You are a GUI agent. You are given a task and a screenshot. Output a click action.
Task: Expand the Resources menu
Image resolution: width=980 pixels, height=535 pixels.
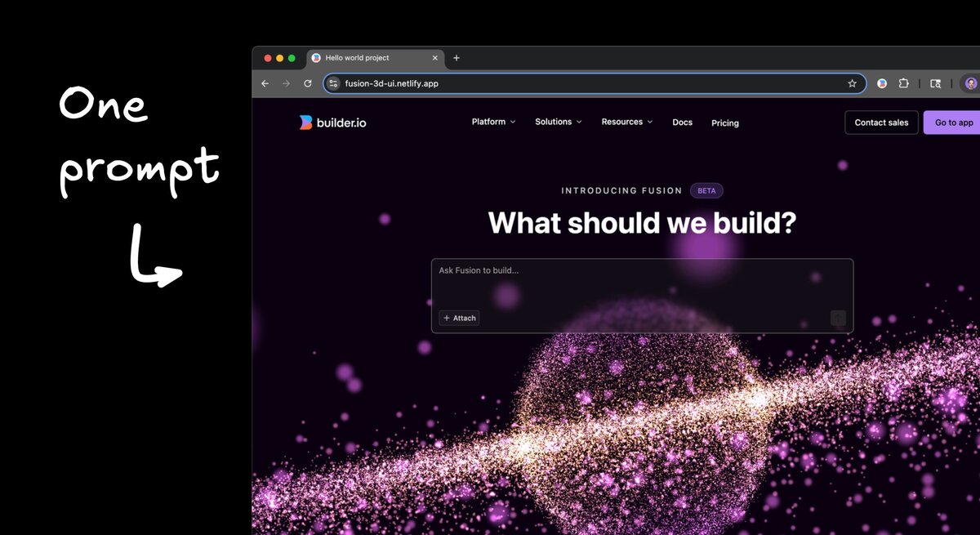point(627,122)
